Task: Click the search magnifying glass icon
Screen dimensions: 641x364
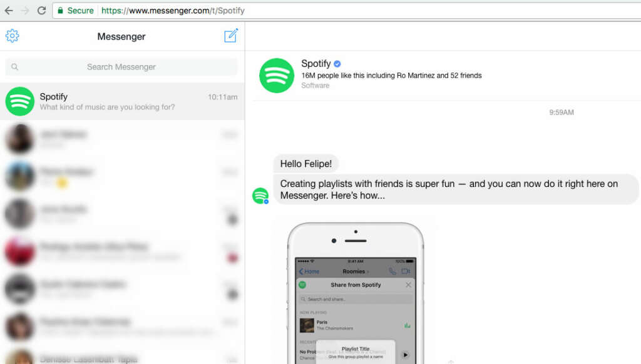Action: (14, 66)
